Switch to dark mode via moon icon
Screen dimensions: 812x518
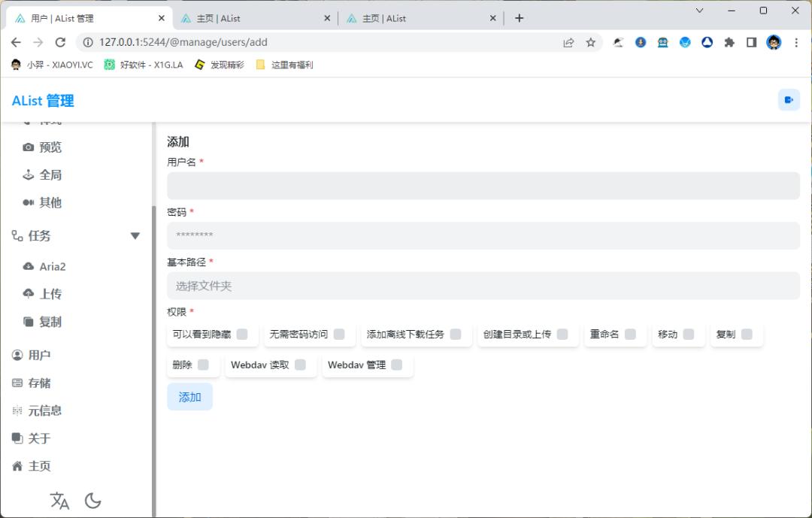[93, 499]
